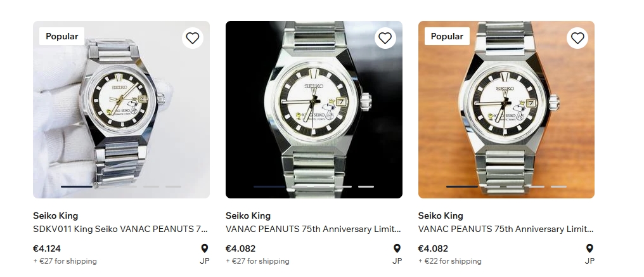Click the €4.124 price

(x=47, y=248)
